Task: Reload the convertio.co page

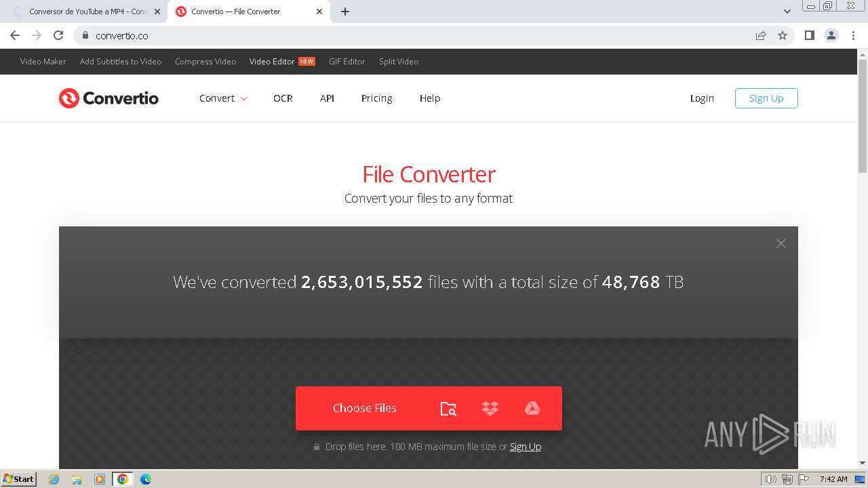Action: tap(58, 35)
